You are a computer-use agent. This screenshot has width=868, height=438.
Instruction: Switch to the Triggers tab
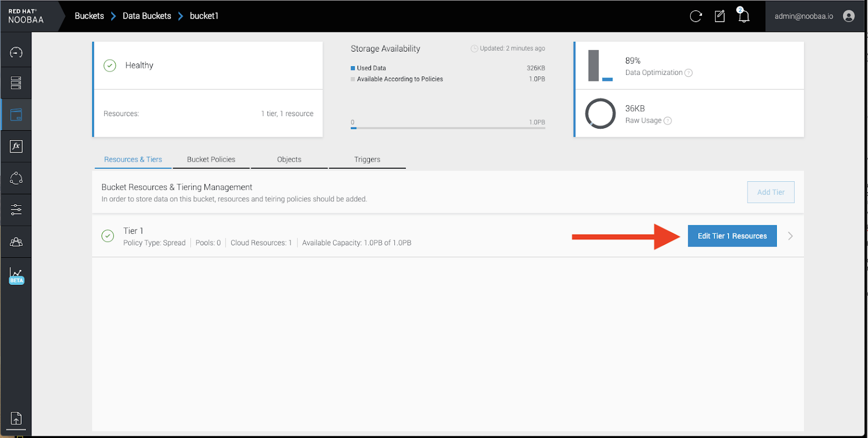coord(367,160)
